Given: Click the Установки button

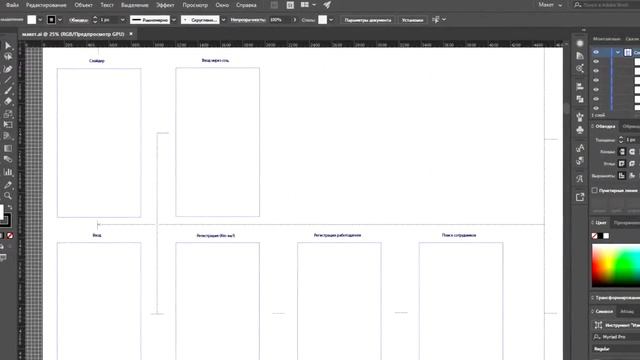Looking at the screenshot, I should [412, 20].
